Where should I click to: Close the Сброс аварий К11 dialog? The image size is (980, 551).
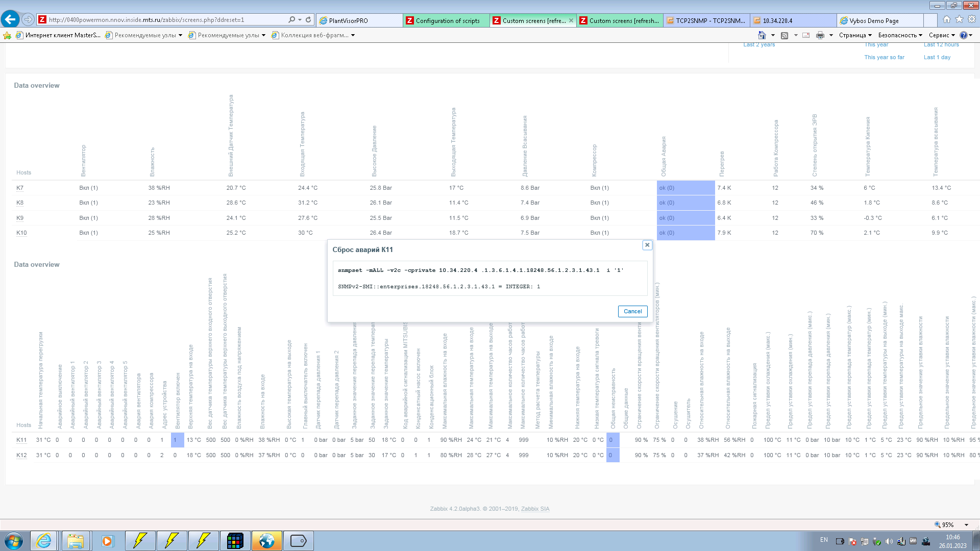click(647, 245)
